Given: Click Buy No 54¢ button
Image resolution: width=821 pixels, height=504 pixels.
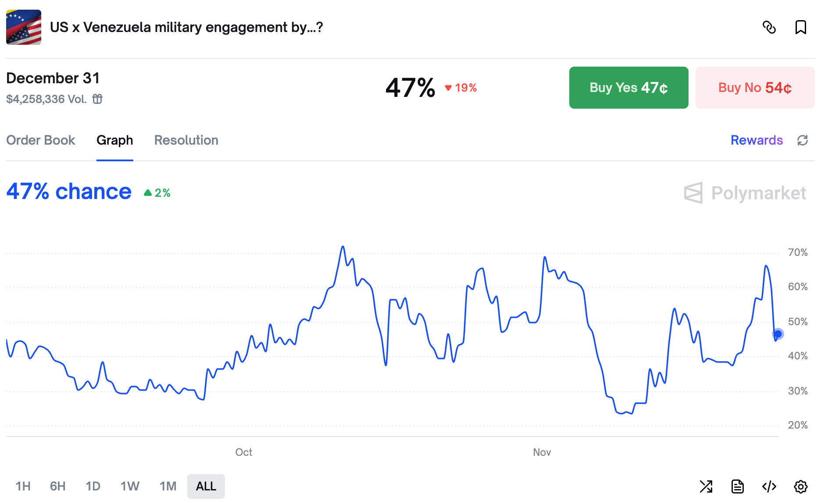Looking at the screenshot, I should click(x=755, y=88).
